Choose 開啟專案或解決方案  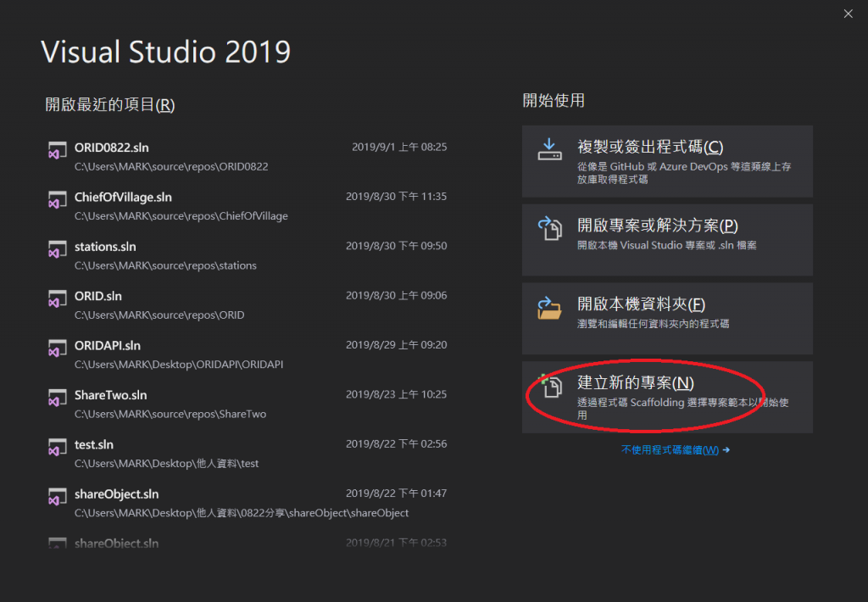(x=667, y=240)
